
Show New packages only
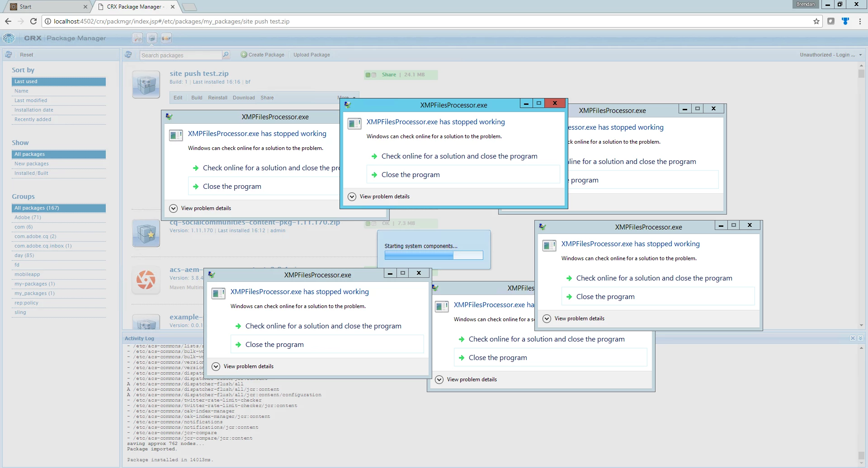pos(59,164)
